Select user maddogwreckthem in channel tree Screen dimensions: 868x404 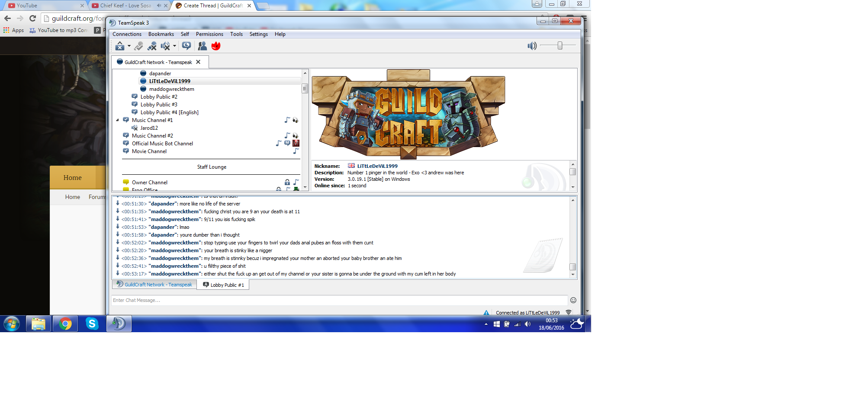click(x=172, y=89)
